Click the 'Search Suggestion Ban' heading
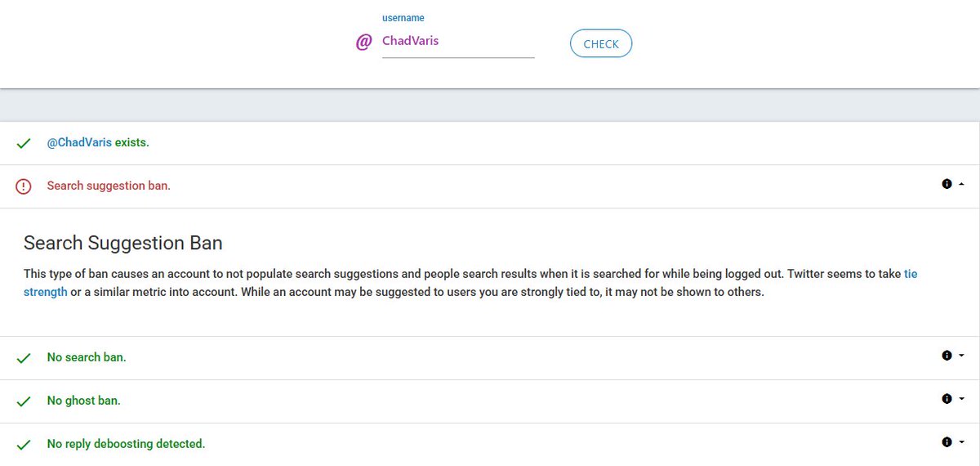Image resolution: width=980 pixels, height=466 pixels. pyautogui.click(x=123, y=243)
